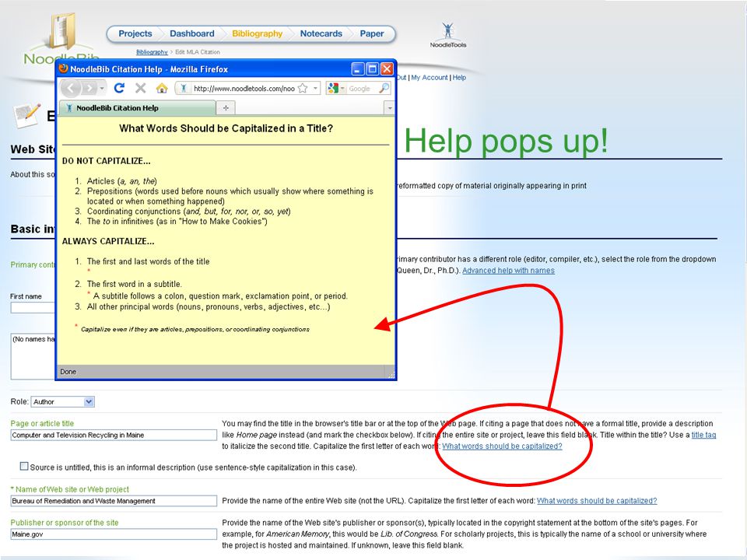Click the Google search magnifier icon

(384, 88)
